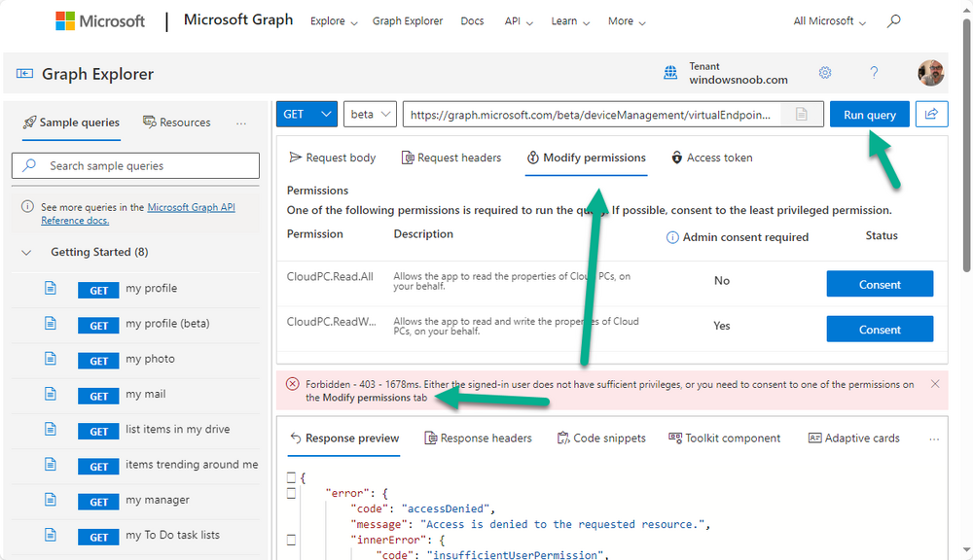
Task: Select the Response preview tab
Action: [x=344, y=437]
